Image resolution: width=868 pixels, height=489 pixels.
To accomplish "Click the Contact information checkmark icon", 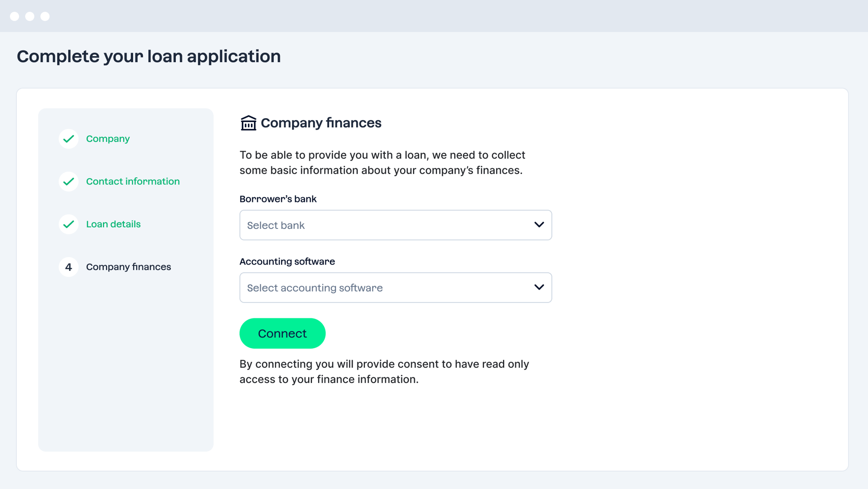I will click(68, 181).
